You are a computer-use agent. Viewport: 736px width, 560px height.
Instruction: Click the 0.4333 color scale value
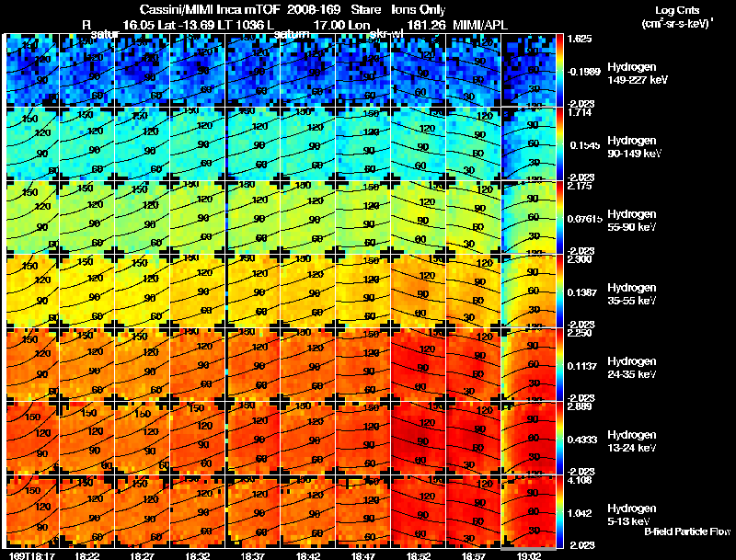(x=582, y=440)
